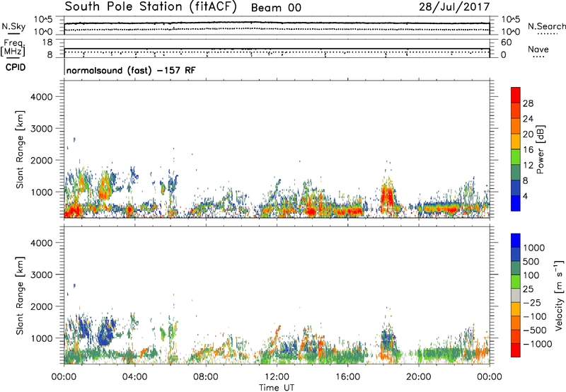This screenshot has height=392, width=566.
Task: Click the "Velocity [m s-1]" colorbar title
Action: 559,295
